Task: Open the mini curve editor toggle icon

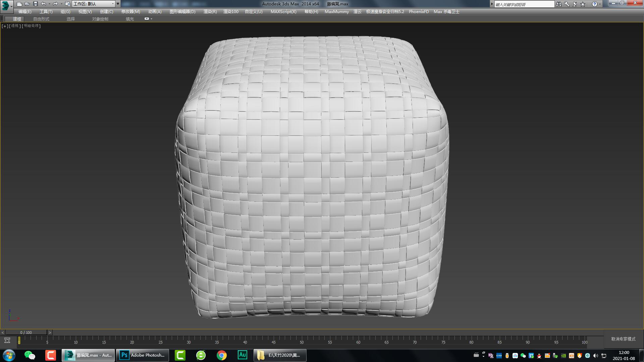Action: 7,341
